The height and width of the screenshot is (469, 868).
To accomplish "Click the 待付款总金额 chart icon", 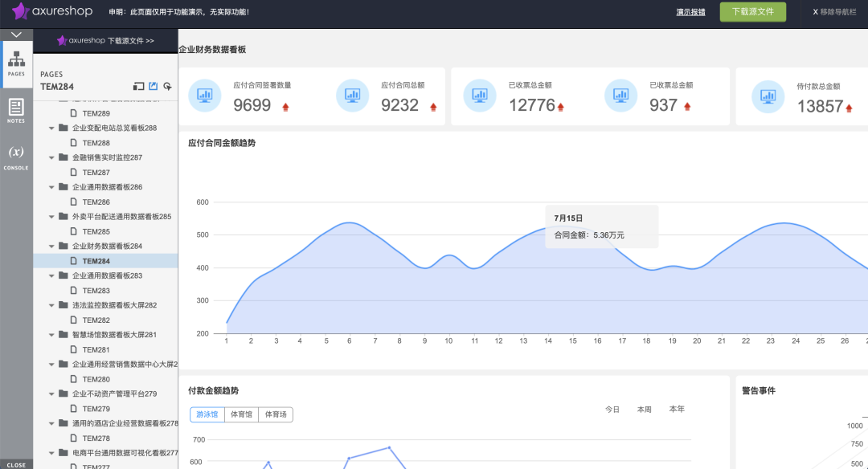I will 768,97.
